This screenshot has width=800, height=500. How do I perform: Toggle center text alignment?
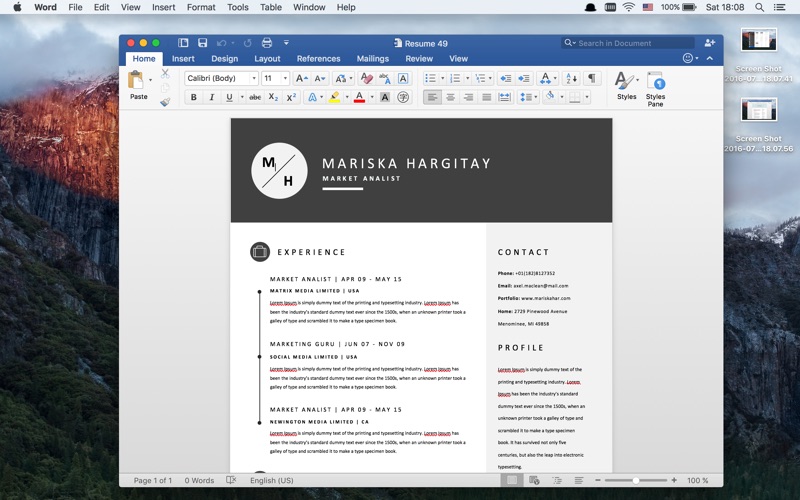(450, 97)
